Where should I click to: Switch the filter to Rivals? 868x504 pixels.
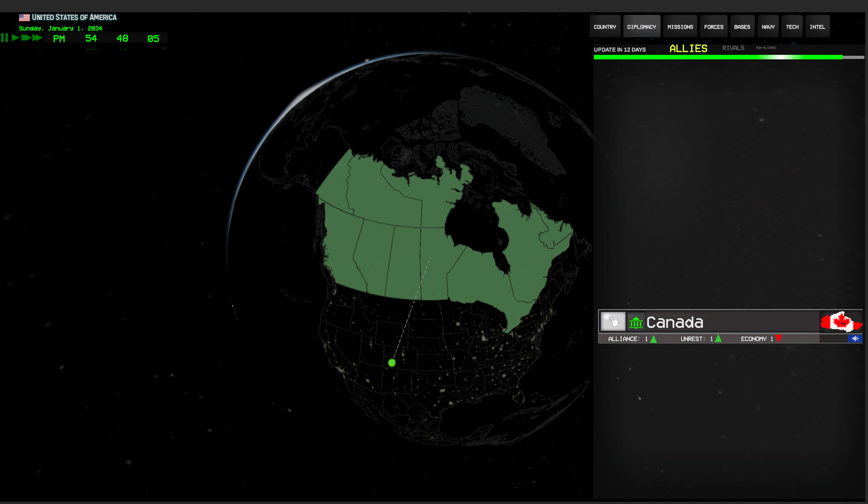tap(733, 48)
